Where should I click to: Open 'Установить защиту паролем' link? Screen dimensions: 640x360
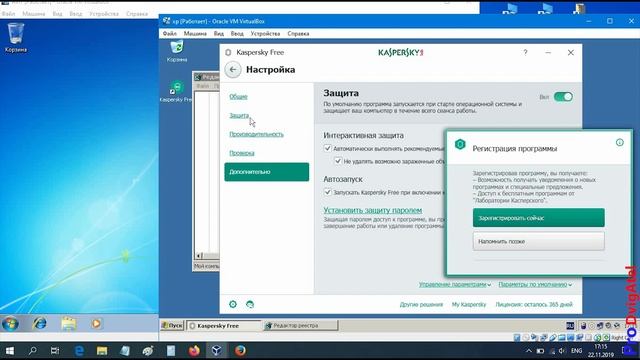373,210
